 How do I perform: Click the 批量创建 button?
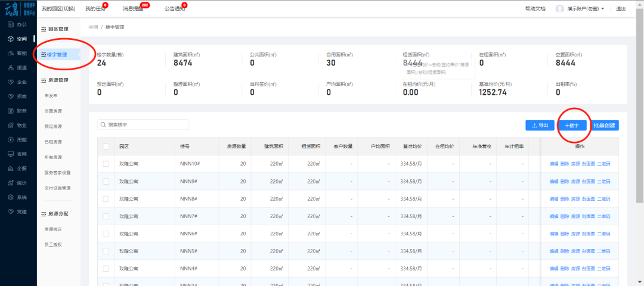click(x=604, y=126)
